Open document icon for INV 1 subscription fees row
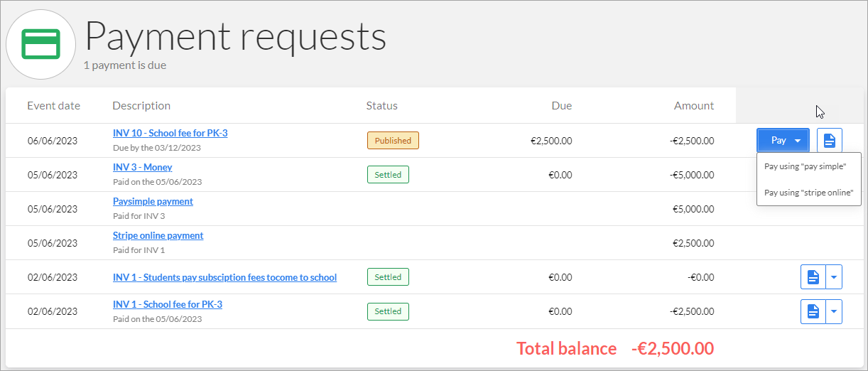 [x=813, y=277]
